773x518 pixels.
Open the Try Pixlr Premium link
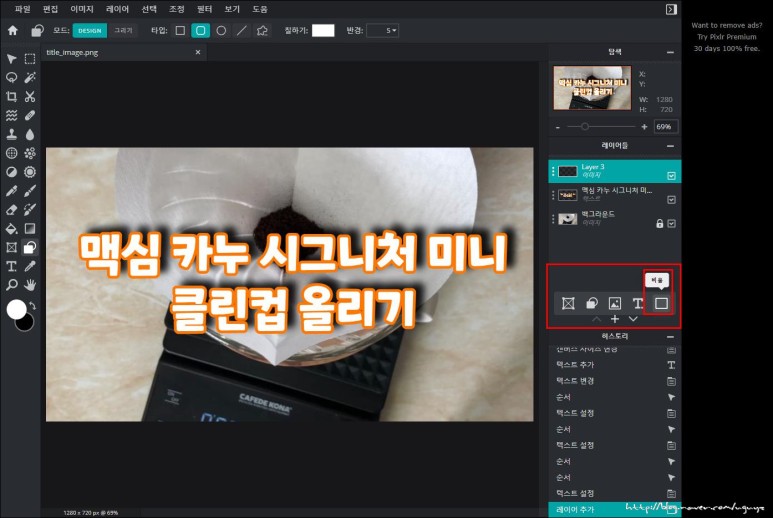[727, 37]
